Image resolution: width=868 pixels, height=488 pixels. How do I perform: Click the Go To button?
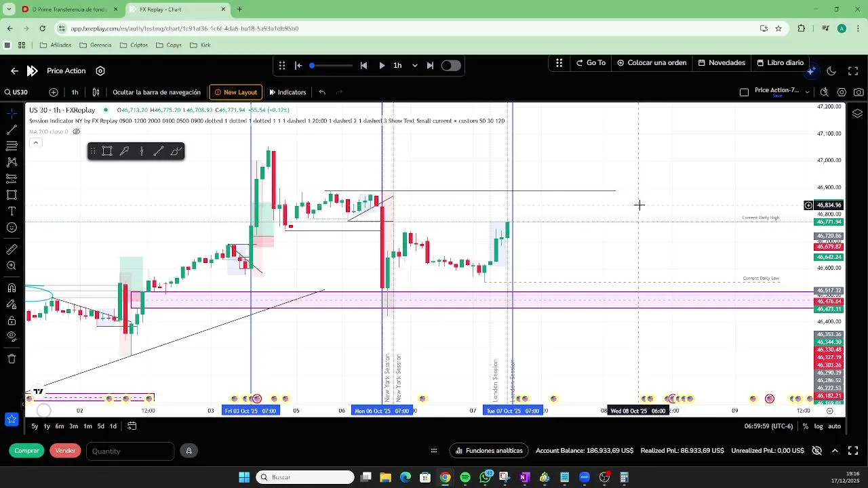[591, 62]
